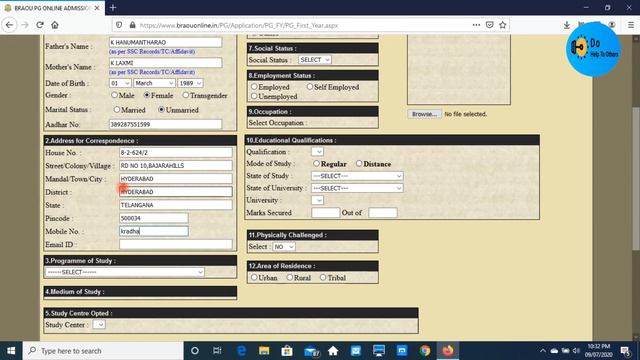This screenshot has height=360, width=640.
Task: Select Unemployed option
Action: tap(254, 96)
